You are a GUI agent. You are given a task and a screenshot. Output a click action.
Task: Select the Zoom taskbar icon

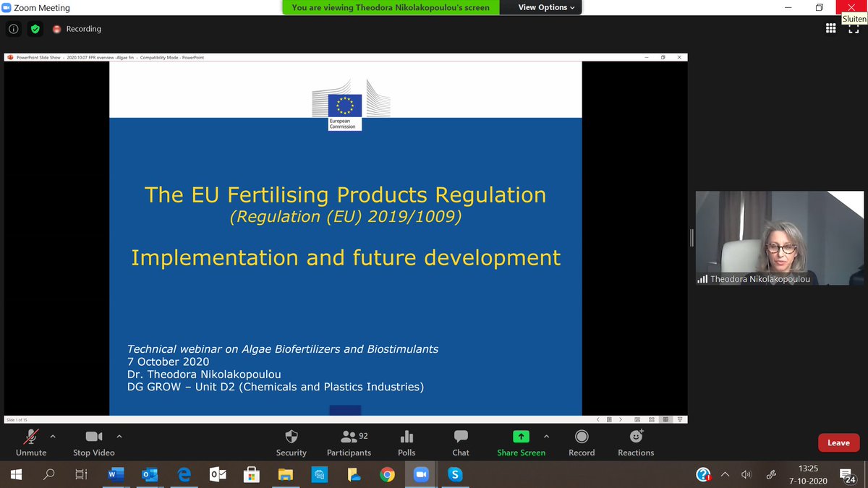click(421, 474)
